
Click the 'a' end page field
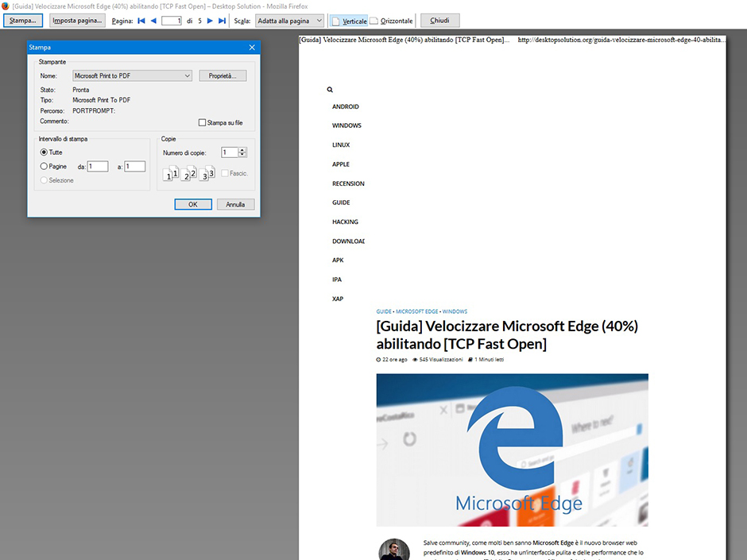(x=135, y=166)
